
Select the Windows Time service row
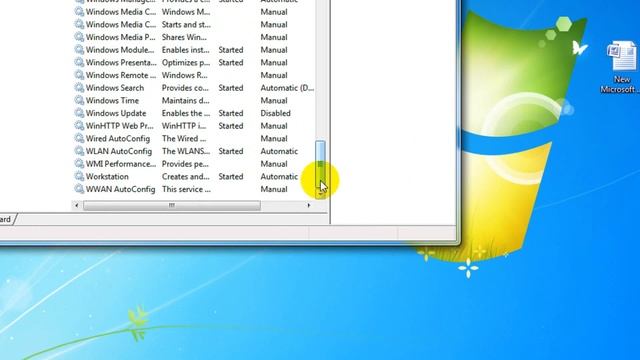(x=194, y=100)
